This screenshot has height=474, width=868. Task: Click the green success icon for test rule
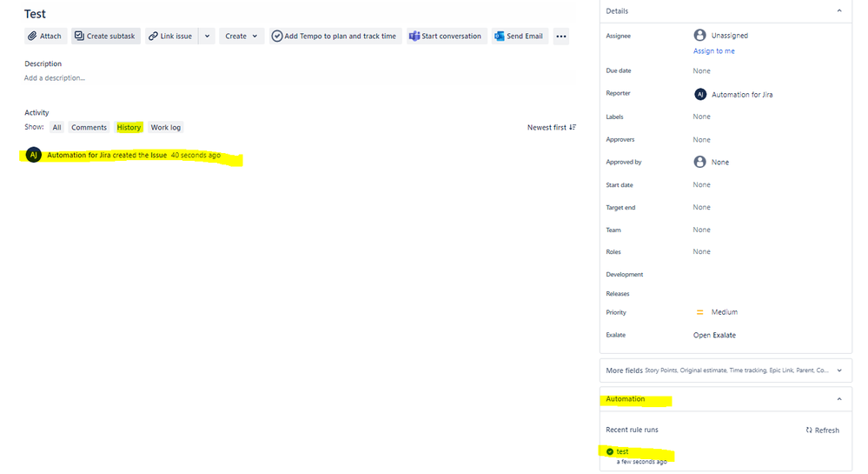tap(609, 451)
